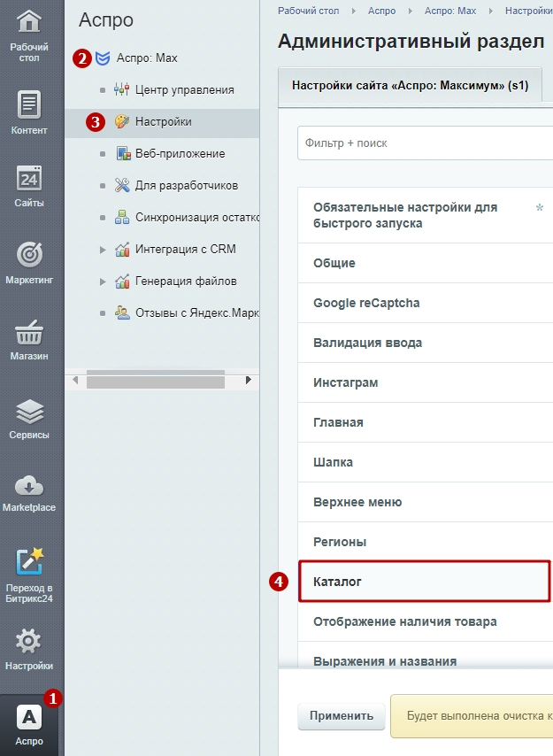Open the Общие settings section
Viewport: 553px width, 756px height.
click(426, 263)
